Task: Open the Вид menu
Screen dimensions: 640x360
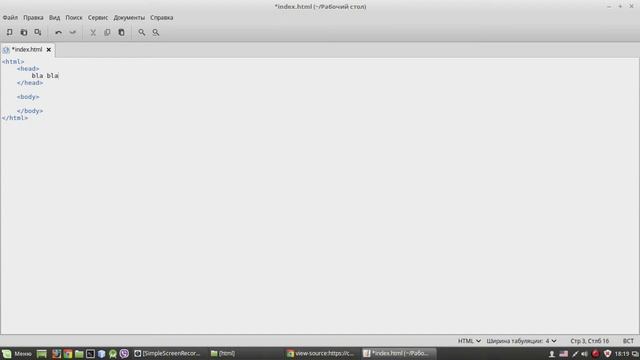Action: [x=54, y=18]
